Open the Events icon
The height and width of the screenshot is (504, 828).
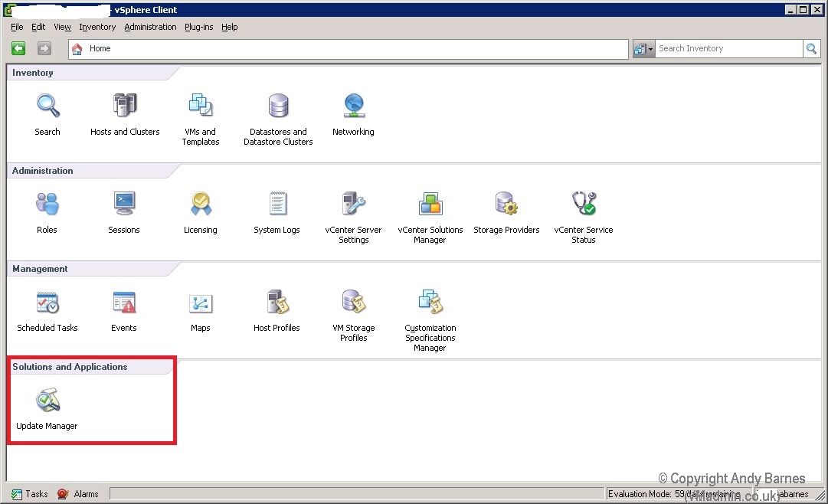click(x=124, y=303)
